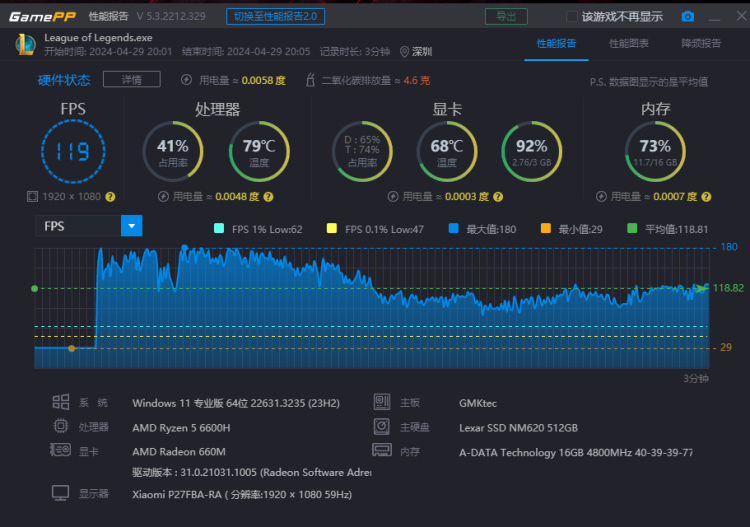Viewport: 750px width, 527px height.
Task: Switch to the 性能报告 tab
Action: (x=556, y=44)
